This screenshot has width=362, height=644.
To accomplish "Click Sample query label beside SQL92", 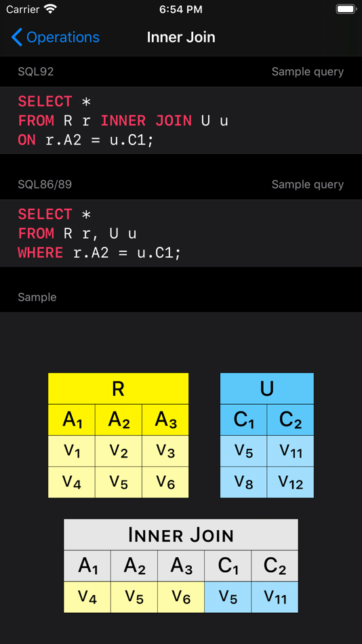I will pos(307,72).
